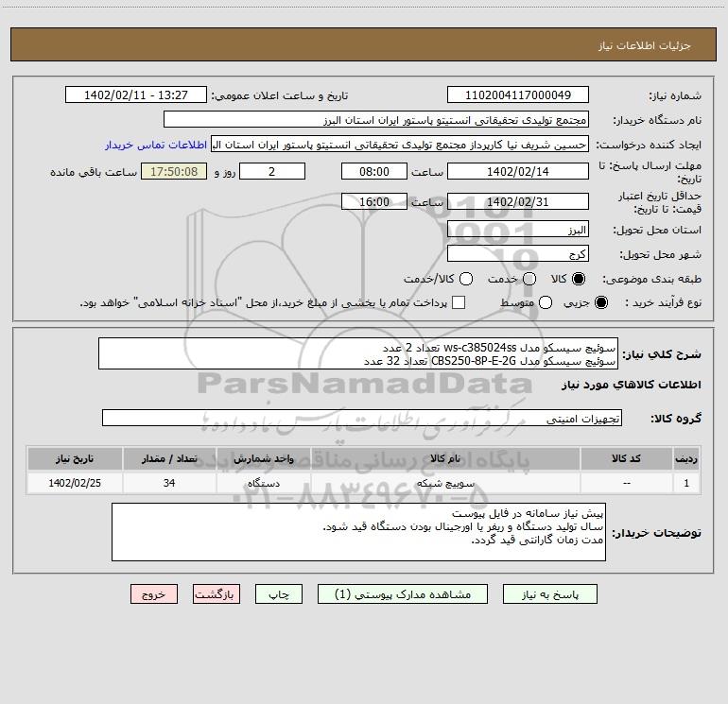Viewport: 728px width, 704px height.
Task: Click the delivery city field کرج
Action: pyautogui.click(x=518, y=254)
